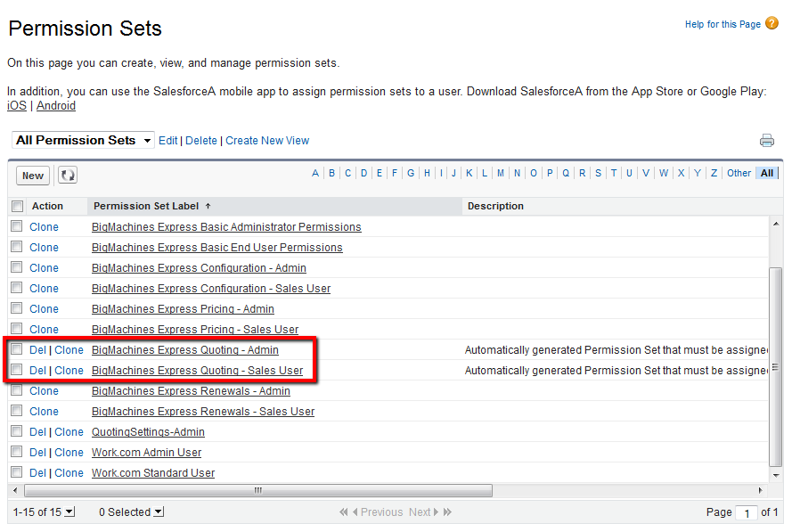
Task: Open the 0 Selected dropdown
Action: click(159, 512)
